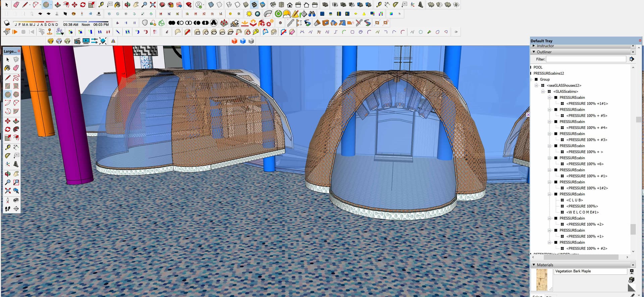Select PRESSUREcabins12 in the Outliner
This screenshot has height=297, width=644.
tap(549, 73)
